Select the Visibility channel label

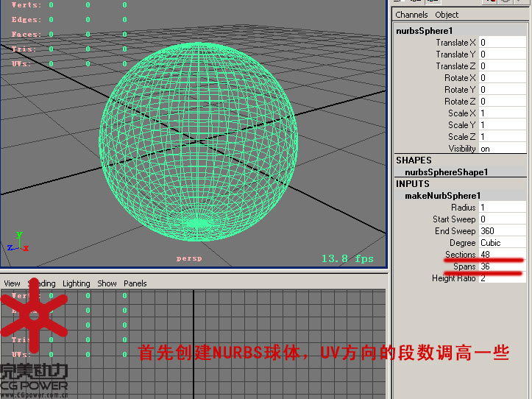tap(462, 149)
